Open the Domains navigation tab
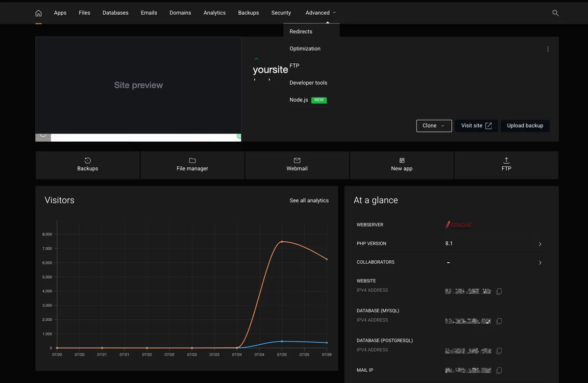 pyautogui.click(x=180, y=13)
